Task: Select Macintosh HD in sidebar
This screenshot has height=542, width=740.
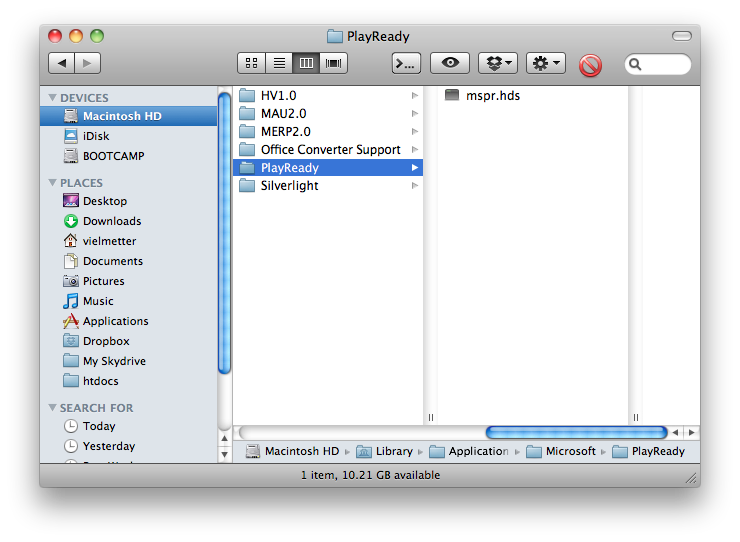Action: tap(128, 116)
